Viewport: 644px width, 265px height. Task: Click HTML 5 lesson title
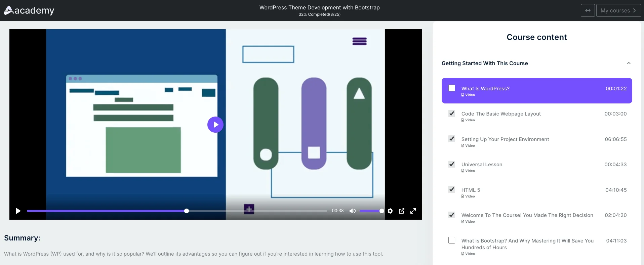(471, 190)
